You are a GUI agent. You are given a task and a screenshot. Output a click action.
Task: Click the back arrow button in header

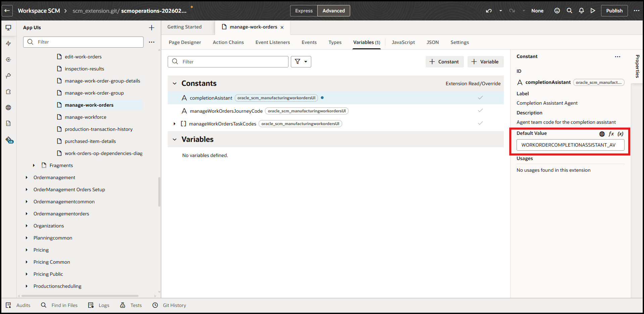tap(7, 11)
